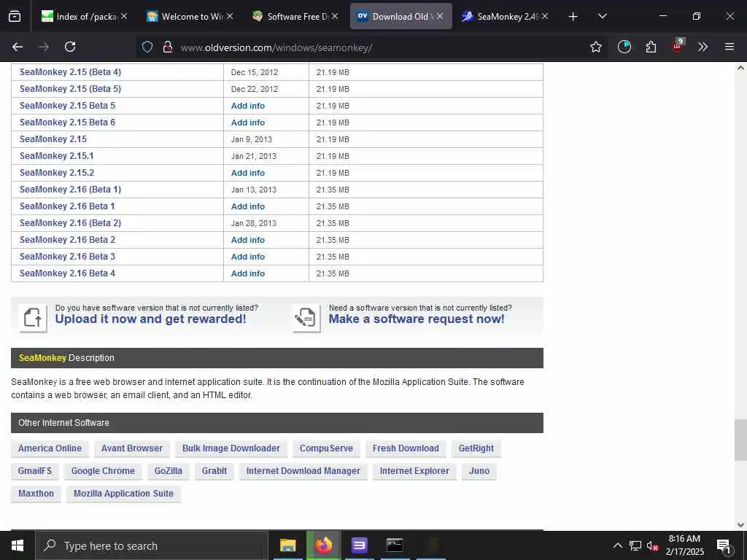Click Make a software request now
This screenshot has height=560, width=747.
pos(417,319)
